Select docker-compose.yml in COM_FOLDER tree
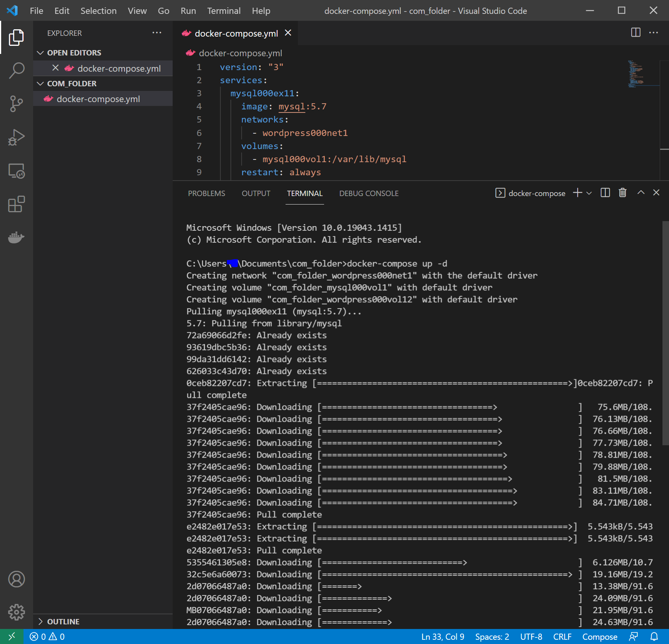The width and height of the screenshot is (669, 644). 103,99
